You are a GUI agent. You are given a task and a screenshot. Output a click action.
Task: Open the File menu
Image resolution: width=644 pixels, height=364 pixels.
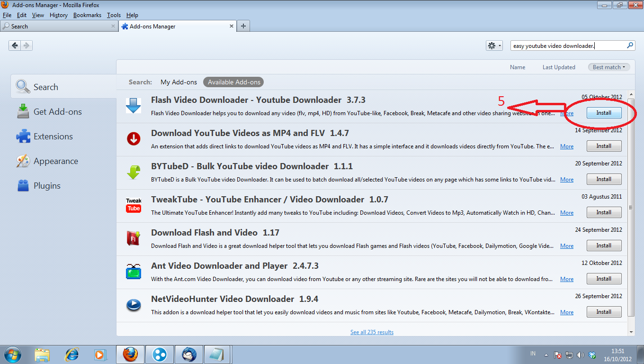coord(7,15)
